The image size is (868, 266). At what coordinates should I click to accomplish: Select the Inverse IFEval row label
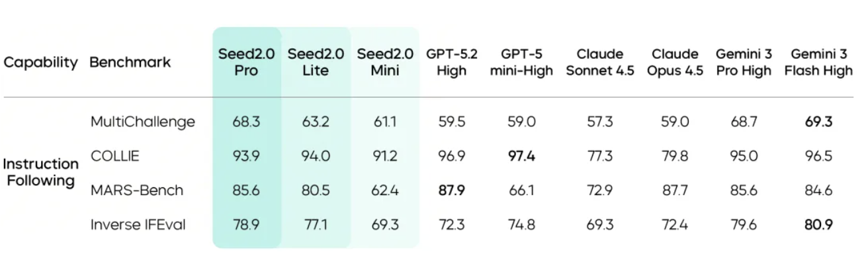tap(138, 225)
